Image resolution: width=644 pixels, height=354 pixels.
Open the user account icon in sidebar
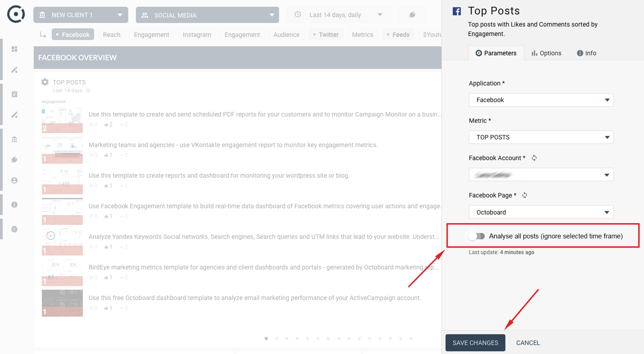[x=14, y=180]
